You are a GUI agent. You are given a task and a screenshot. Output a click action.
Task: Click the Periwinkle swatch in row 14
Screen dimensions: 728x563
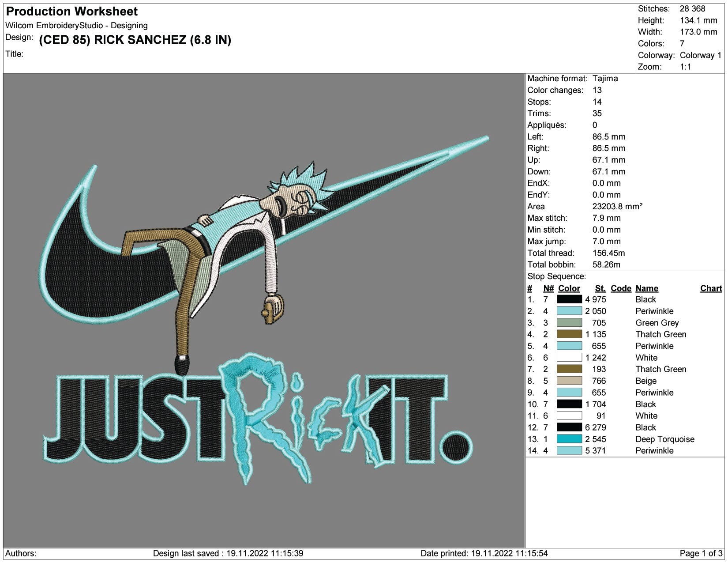click(x=569, y=450)
